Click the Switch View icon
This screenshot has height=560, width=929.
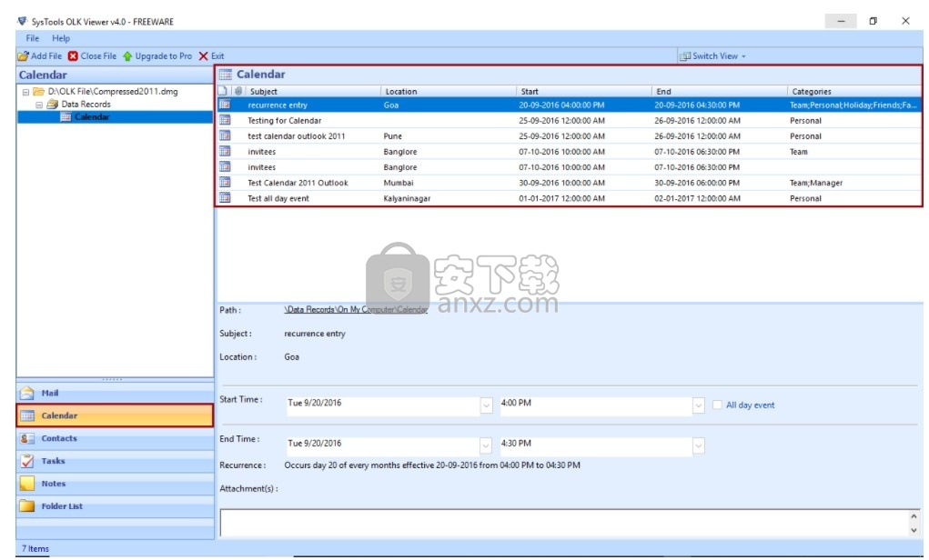pyautogui.click(x=685, y=56)
